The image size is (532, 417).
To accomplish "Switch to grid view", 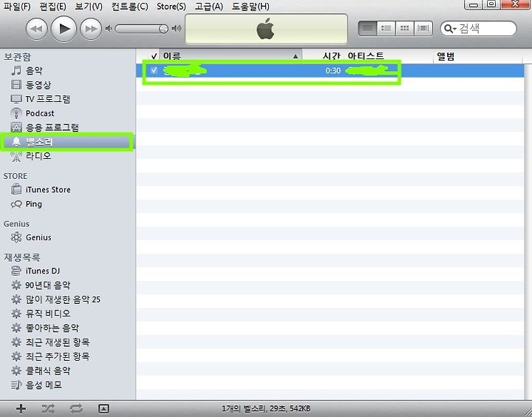I will tap(404, 29).
